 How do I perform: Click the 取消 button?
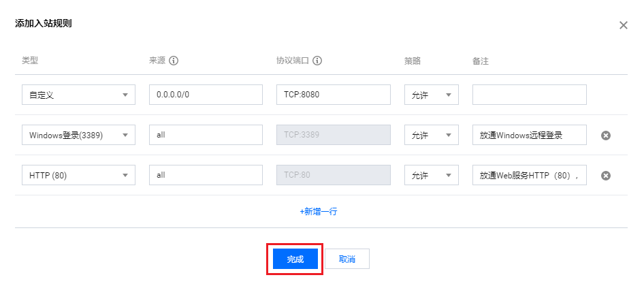coord(347,259)
